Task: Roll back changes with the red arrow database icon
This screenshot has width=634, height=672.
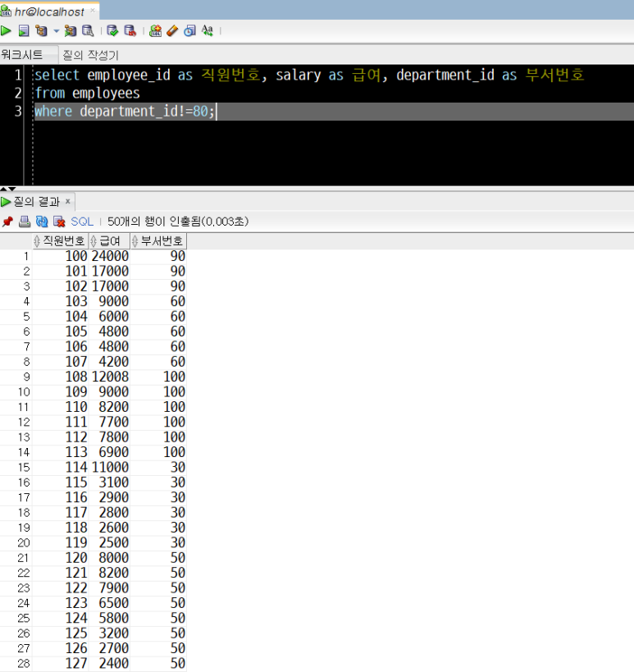Action: tap(130, 31)
